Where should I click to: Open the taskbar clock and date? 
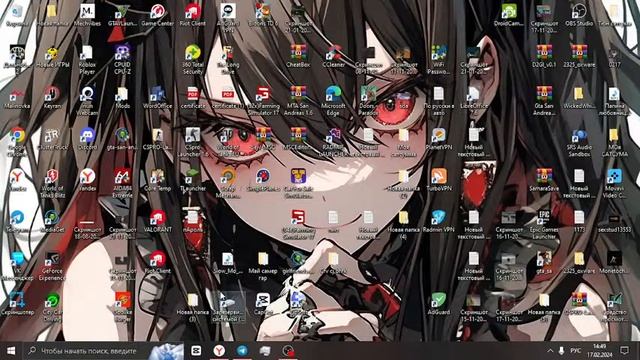point(600,351)
